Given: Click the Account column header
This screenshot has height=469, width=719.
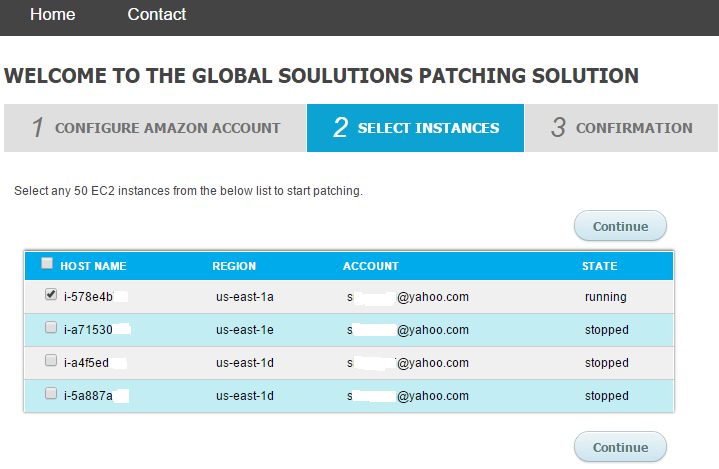Looking at the screenshot, I should coord(371,266).
